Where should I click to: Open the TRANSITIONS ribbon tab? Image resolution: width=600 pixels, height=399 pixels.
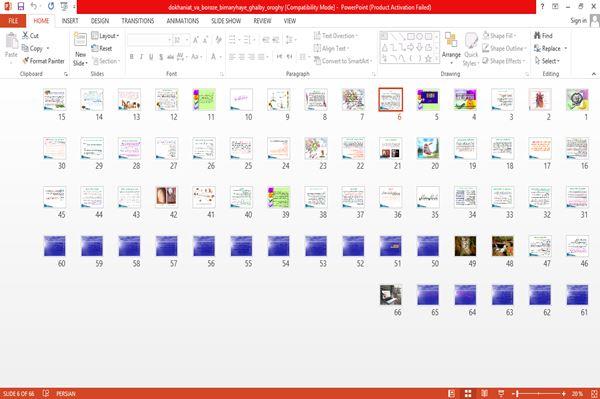click(138, 21)
